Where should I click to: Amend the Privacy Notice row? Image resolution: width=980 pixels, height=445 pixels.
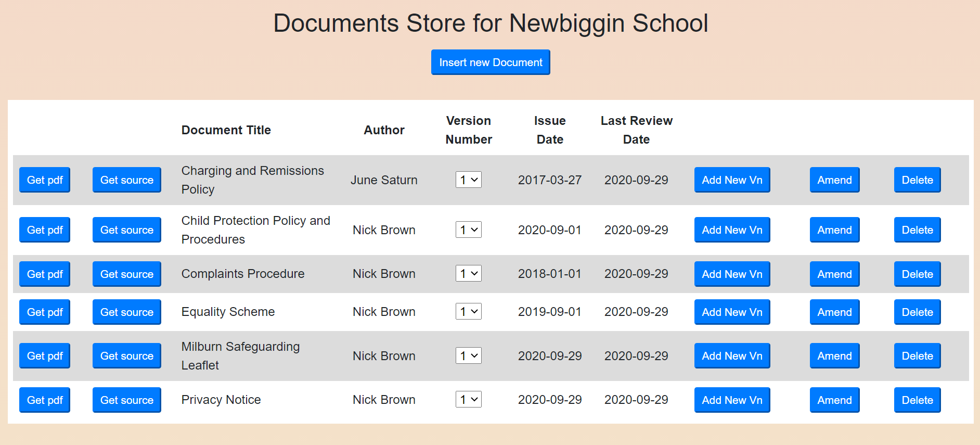[835, 400]
